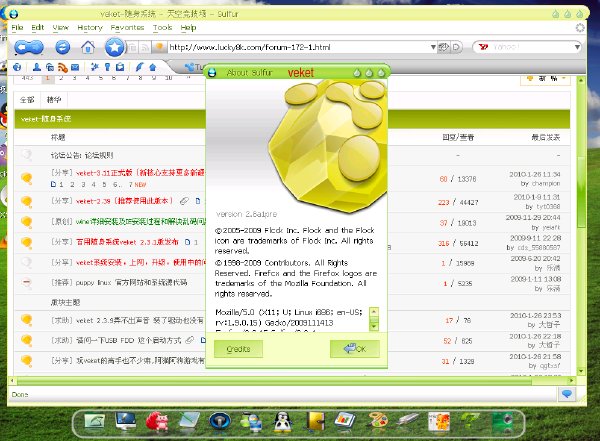Click the green horizontal scrollbar bar

coord(274,381)
